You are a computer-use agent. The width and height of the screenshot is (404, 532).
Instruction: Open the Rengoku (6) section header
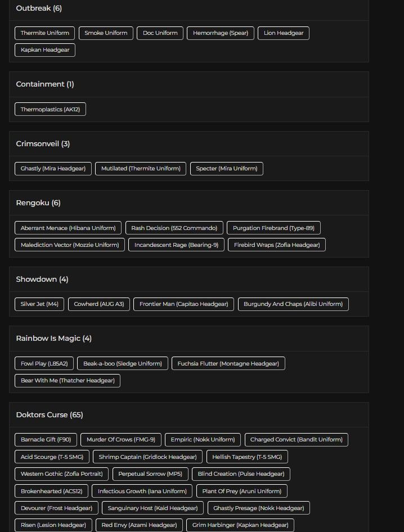pos(38,203)
